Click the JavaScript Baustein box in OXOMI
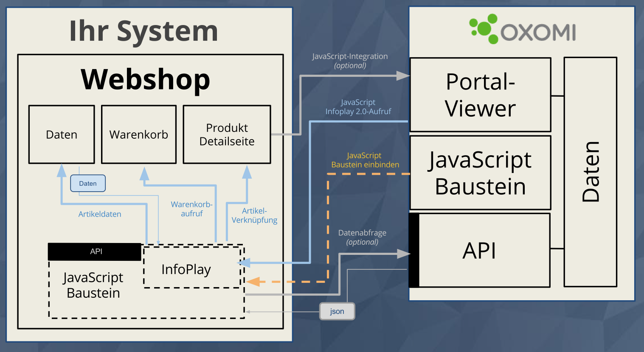 (x=480, y=173)
